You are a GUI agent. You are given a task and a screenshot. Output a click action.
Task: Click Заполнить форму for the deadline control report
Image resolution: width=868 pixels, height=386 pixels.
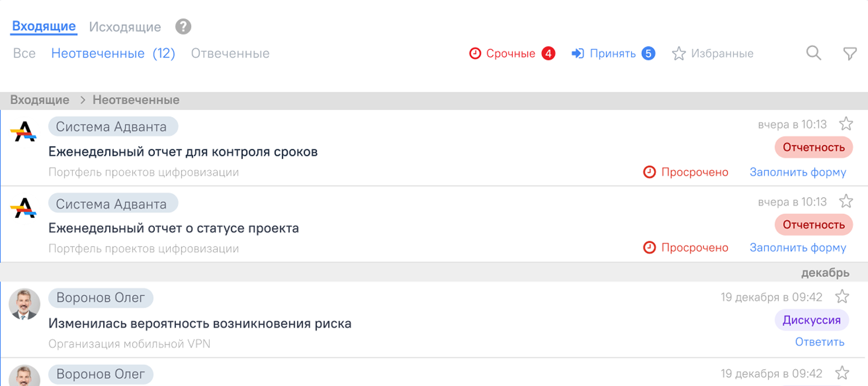[x=797, y=172]
